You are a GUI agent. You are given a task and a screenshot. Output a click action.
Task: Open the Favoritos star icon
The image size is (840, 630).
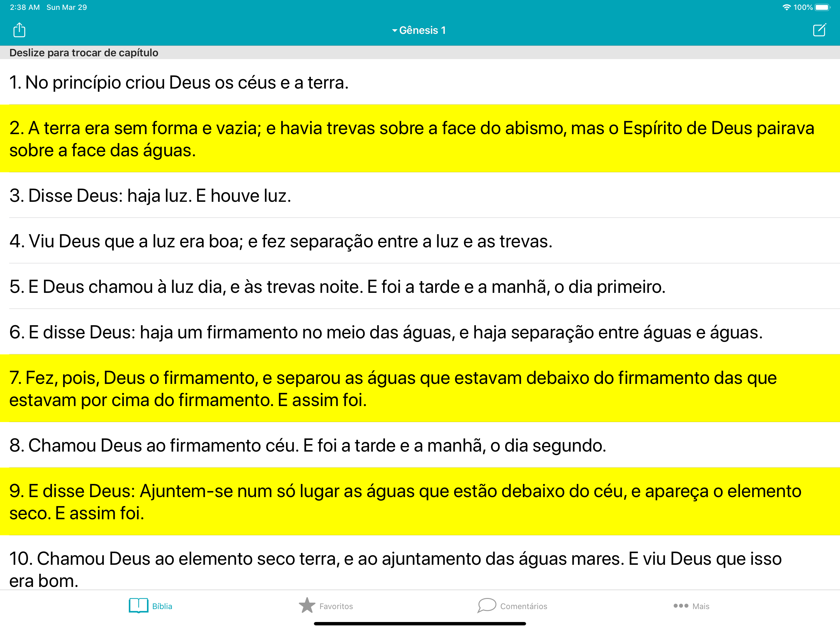(x=307, y=605)
